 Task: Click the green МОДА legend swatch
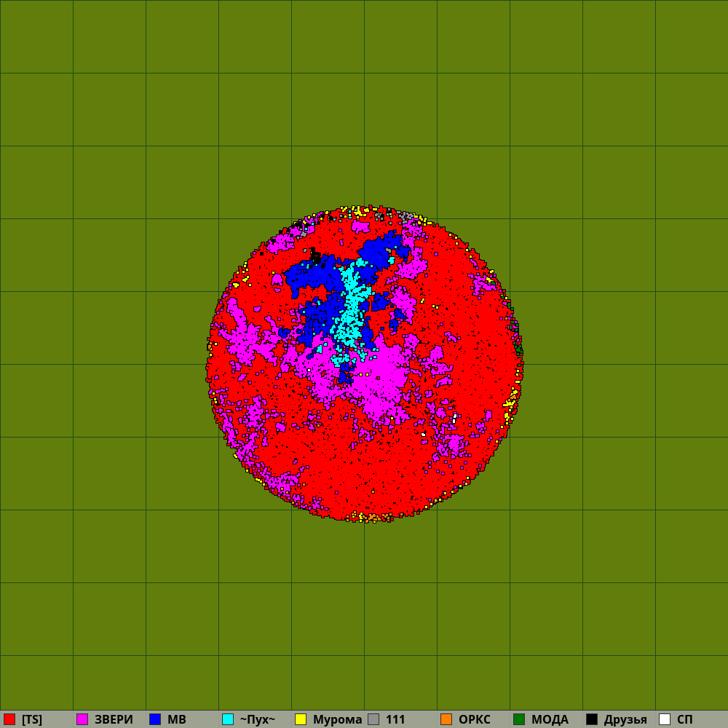coord(519,719)
